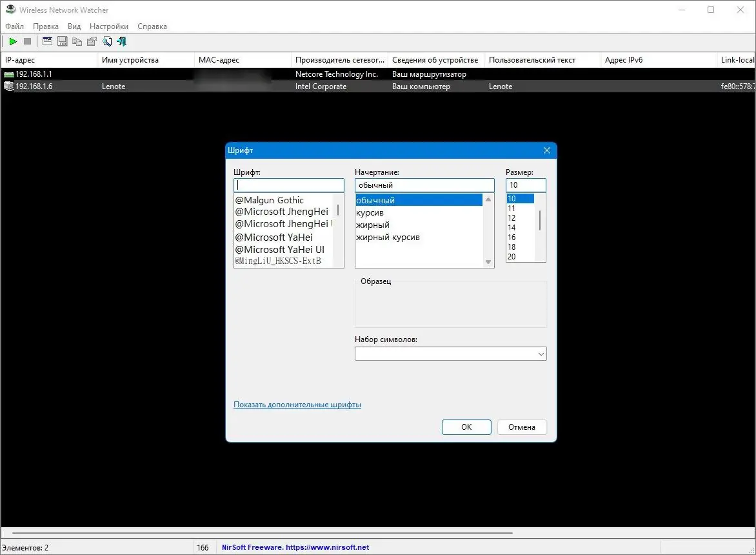Open the advanced options window icon

click(47, 41)
